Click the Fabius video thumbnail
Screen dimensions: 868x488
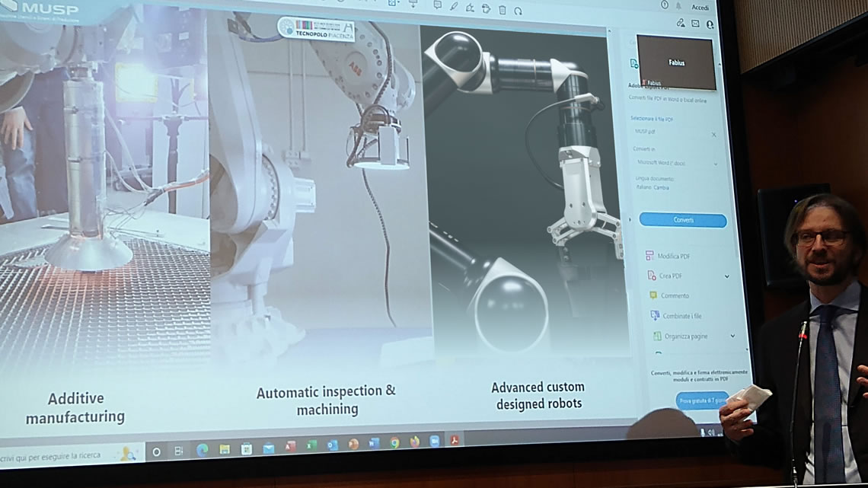(x=676, y=62)
